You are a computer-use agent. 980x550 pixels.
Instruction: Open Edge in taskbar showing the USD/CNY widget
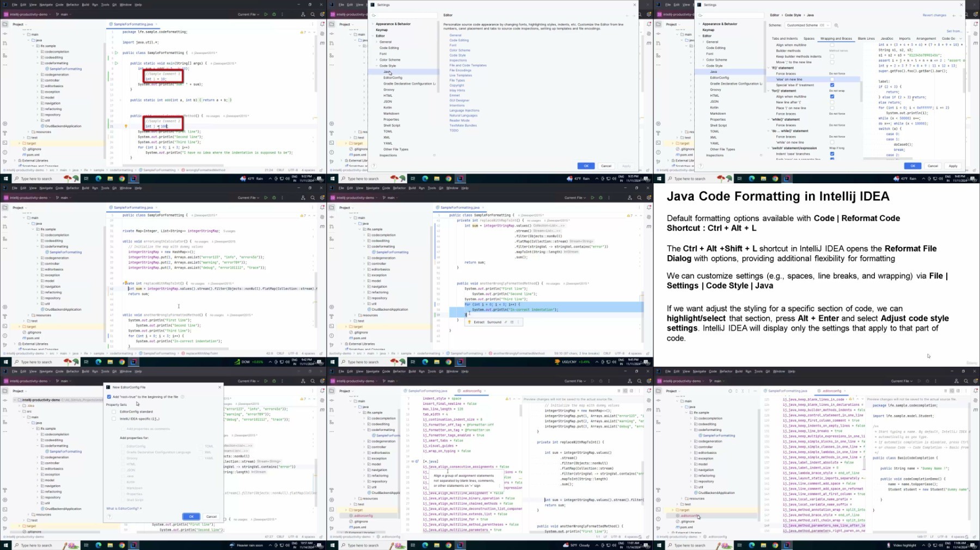425,362
